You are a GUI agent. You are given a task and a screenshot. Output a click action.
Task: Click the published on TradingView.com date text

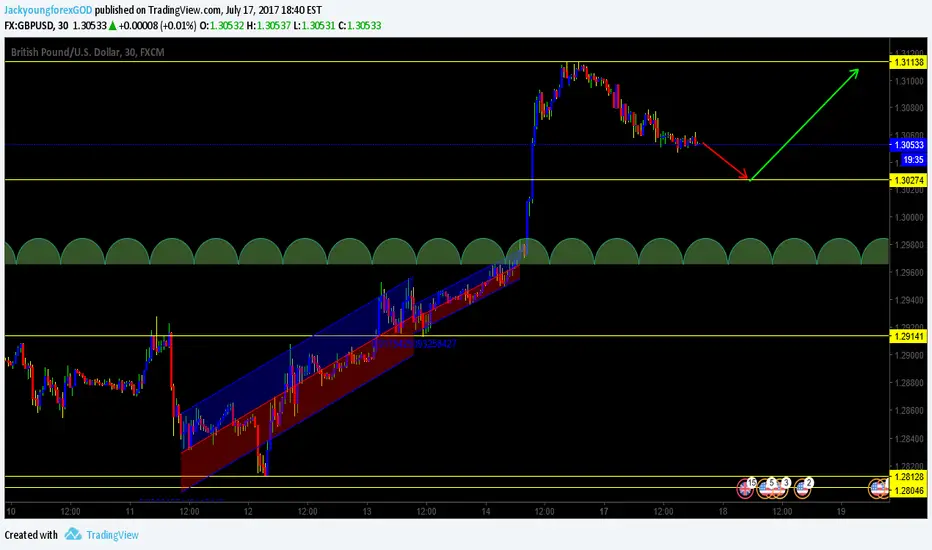point(208,10)
